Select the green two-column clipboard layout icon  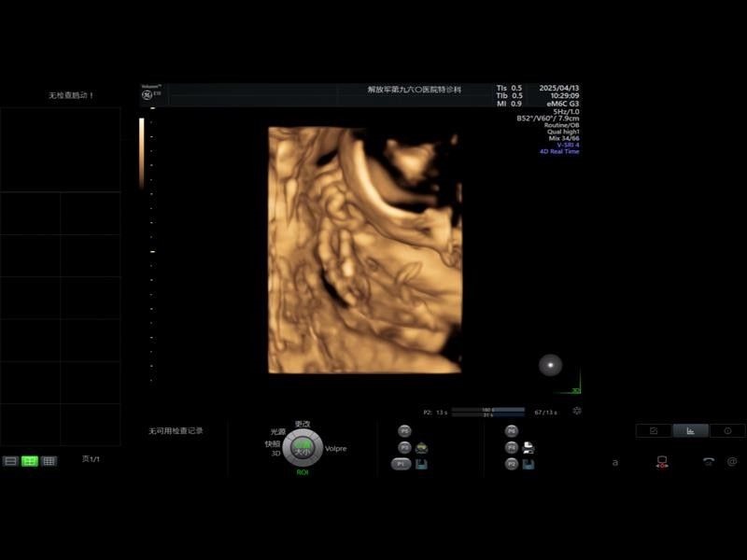30,461
